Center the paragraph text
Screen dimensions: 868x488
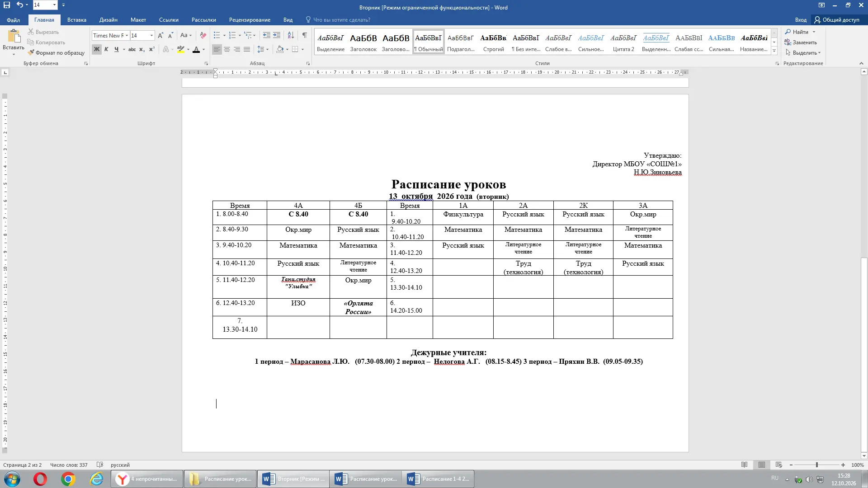click(x=227, y=49)
